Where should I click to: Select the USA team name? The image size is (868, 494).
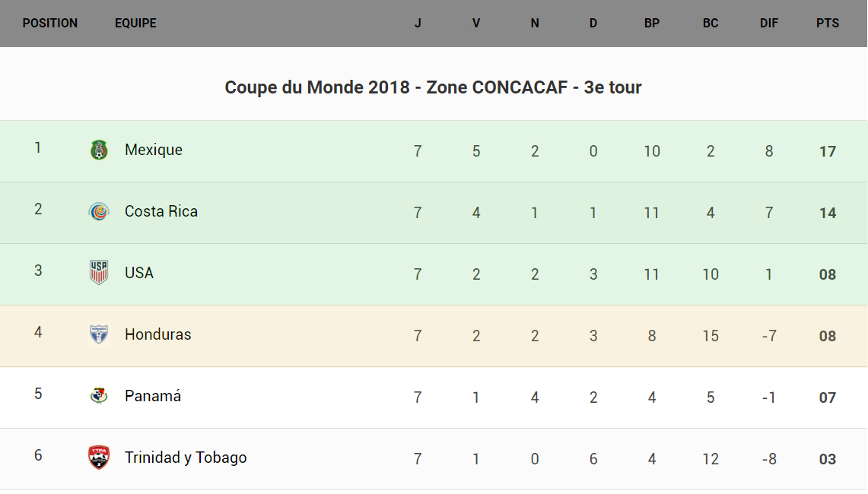139,273
